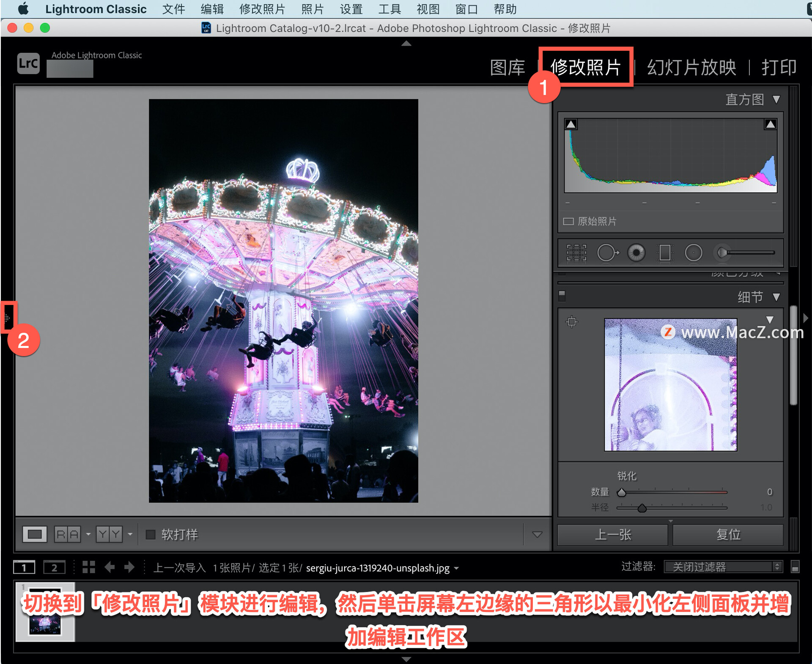This screenshot has height=664, width=812.
Task: Switch to main window display 1
Action: click(x=24, y=568)
